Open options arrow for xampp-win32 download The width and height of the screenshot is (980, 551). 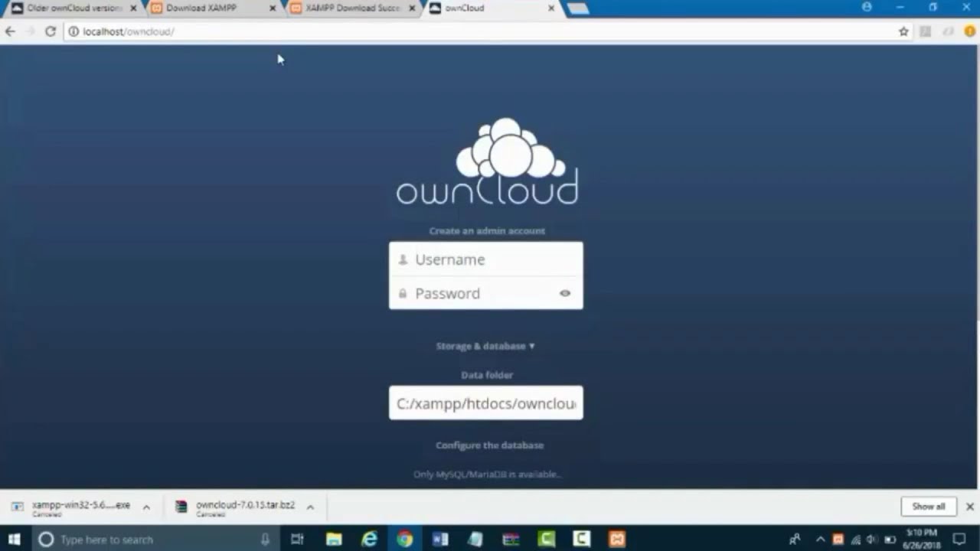pos(146,507)
